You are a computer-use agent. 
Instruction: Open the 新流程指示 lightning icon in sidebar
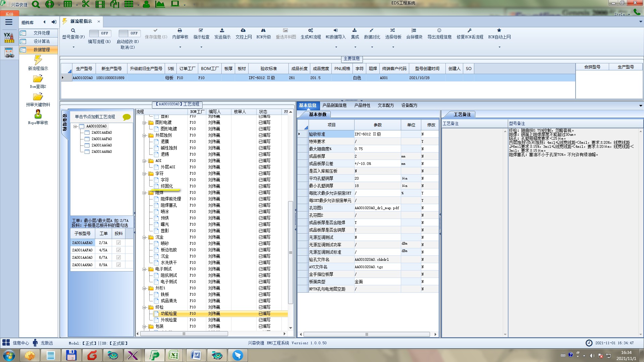pos(38,60)
